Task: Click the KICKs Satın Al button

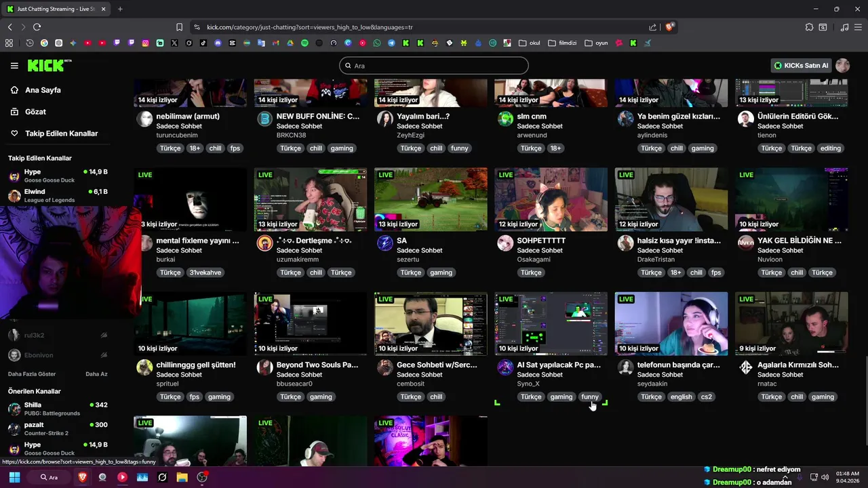Action: [801, 66]
